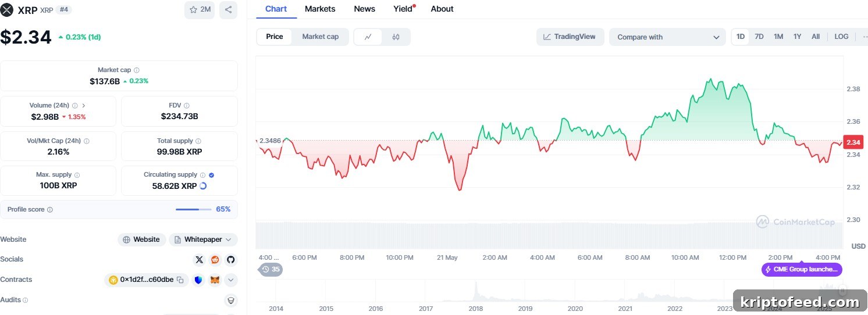Expand the Whitepaper dropdown
This screenshot has width=868, height=315.
click(204, 239)
